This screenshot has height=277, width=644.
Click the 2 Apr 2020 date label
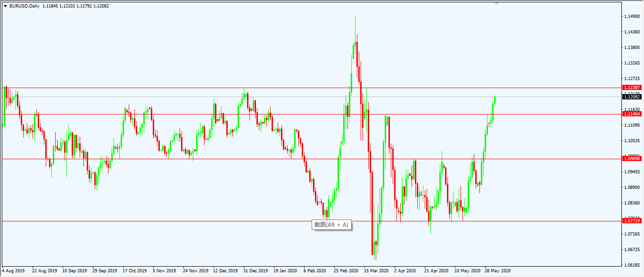point(405,271)
